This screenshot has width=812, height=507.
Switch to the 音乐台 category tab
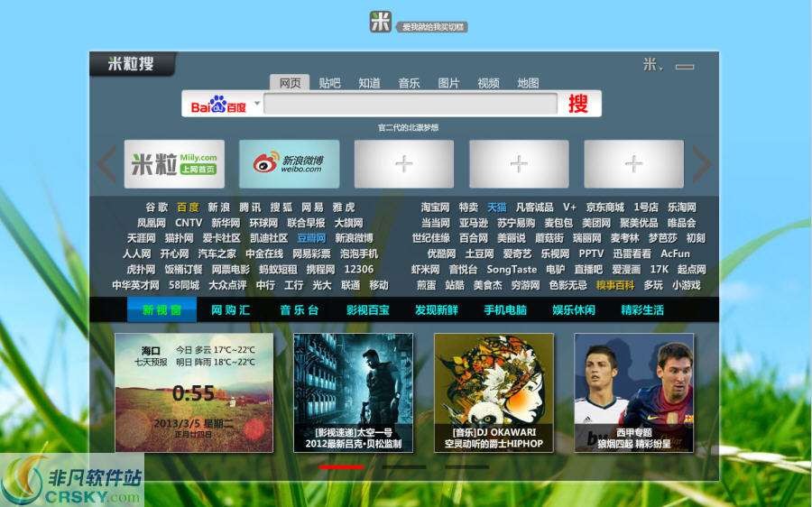pos(299,309)
